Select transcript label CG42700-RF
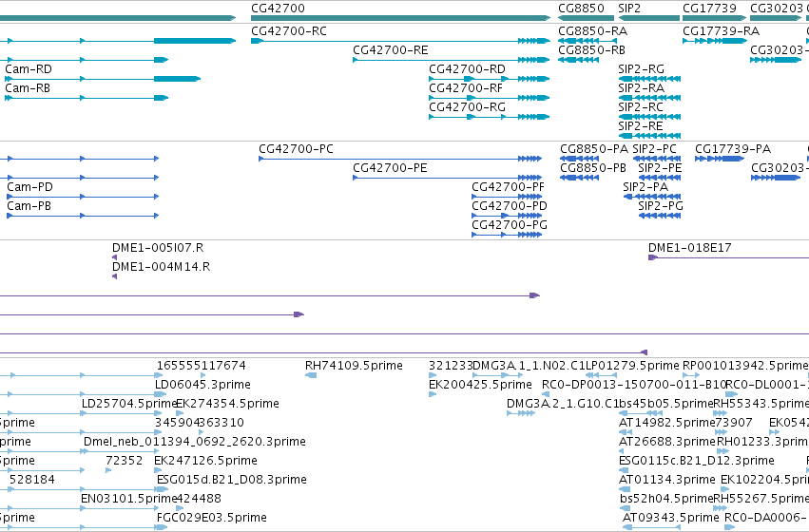 (466, 88)
